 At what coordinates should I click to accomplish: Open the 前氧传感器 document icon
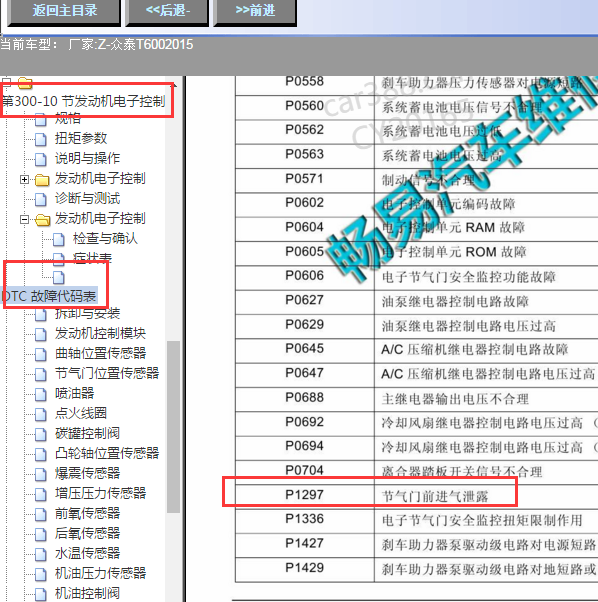tap(41, 514)
